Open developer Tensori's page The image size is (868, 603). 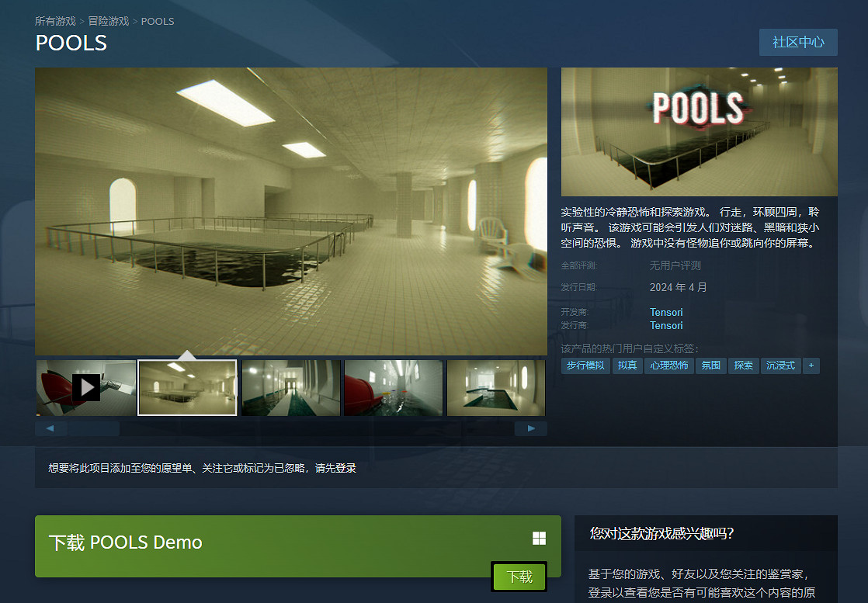(665, 312)
